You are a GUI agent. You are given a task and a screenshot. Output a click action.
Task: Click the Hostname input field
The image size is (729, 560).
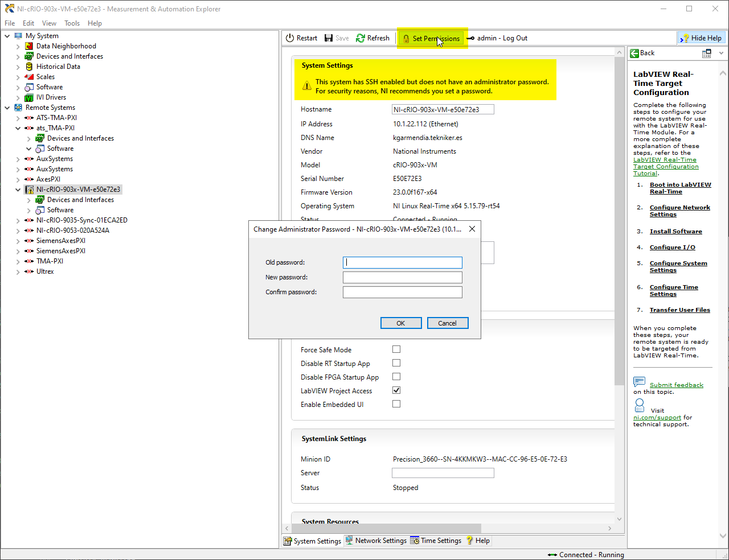point(443,109)
